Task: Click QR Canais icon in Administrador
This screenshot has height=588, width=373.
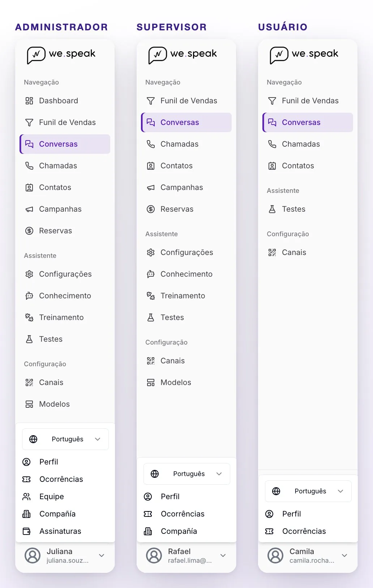Action: tap(29, 382)
